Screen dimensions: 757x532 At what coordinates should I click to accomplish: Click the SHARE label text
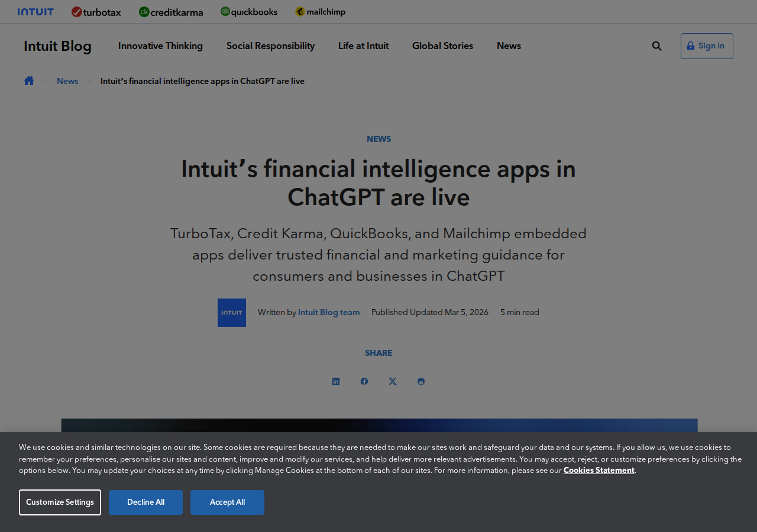pos(378,353)
